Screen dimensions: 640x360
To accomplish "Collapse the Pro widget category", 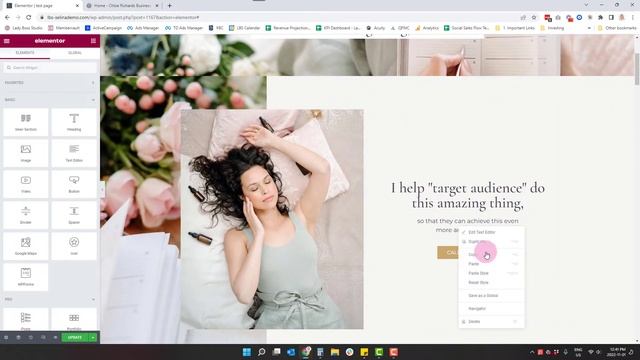I will 50,299.
